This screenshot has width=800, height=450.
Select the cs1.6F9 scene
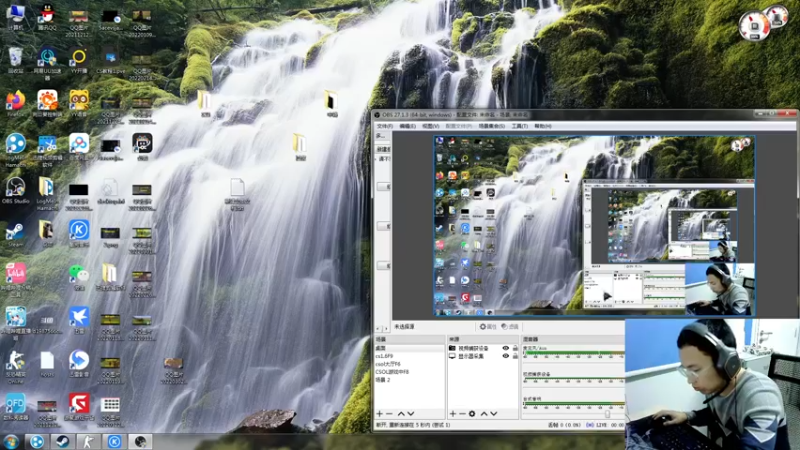coord(409,356)
